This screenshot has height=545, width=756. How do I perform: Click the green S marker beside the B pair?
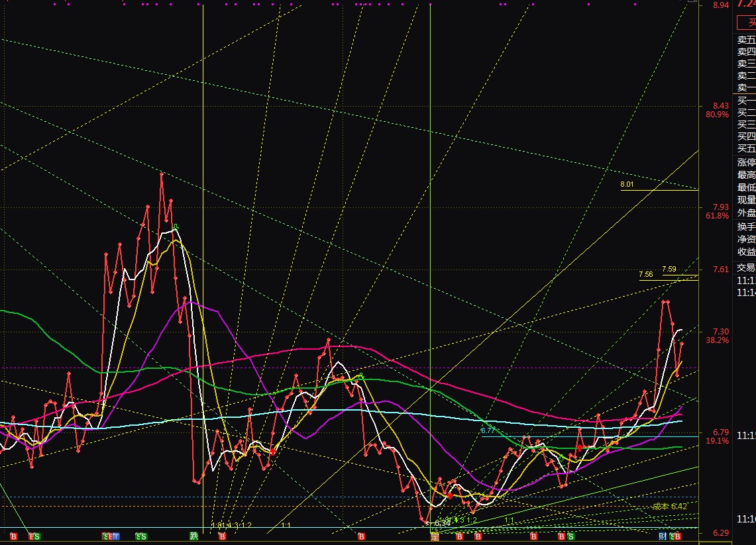point(571,536)
